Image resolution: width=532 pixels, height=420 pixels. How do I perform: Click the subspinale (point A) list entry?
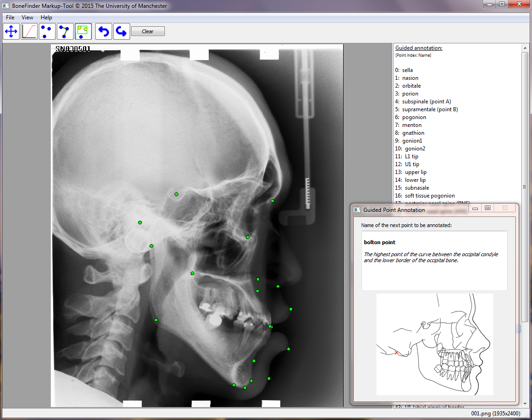point(426,102)
